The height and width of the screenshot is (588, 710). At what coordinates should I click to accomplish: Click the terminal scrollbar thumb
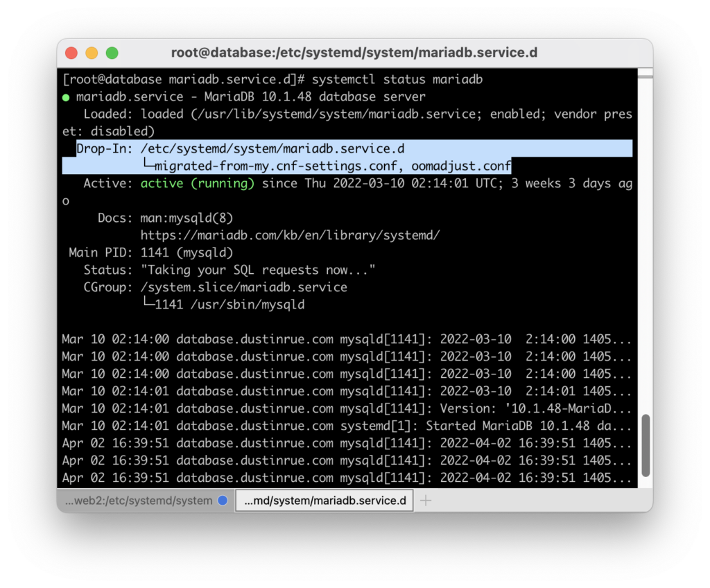[x=646, y=445]
